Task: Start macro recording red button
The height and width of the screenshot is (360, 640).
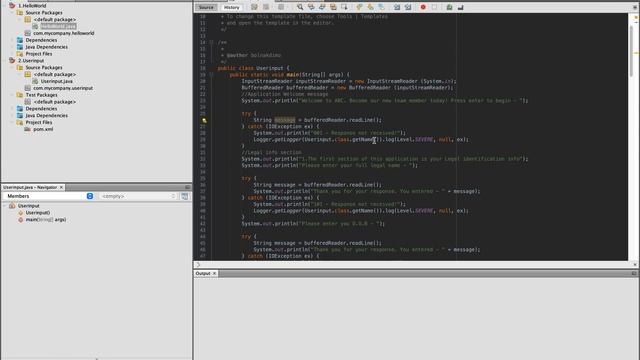Action: pos(423,7)
